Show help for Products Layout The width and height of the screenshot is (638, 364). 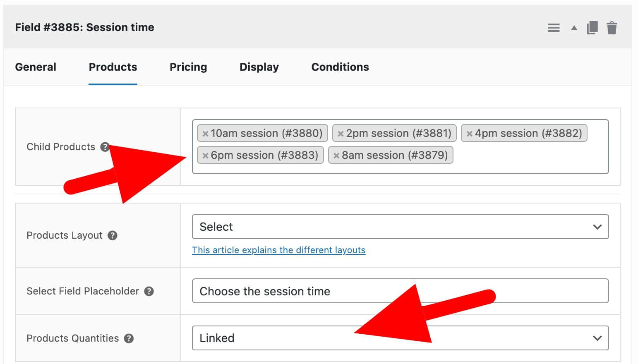tap(113, 235)
